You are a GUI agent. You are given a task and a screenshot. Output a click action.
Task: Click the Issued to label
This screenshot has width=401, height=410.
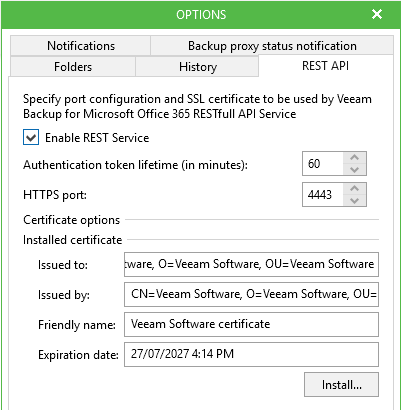pyautogui.click(x=63, y=265)
